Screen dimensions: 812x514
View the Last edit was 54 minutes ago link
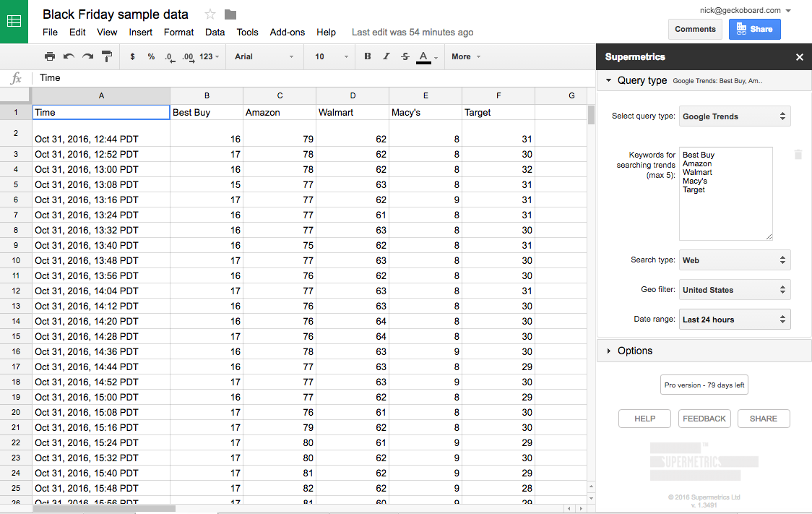[413, 32]
